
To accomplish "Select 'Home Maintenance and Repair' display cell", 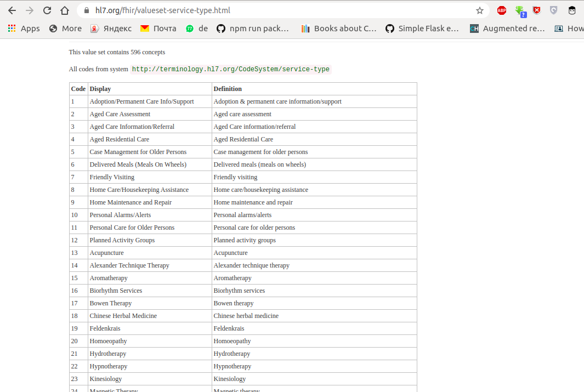I will pyautogui.click(x=150, y=202).
